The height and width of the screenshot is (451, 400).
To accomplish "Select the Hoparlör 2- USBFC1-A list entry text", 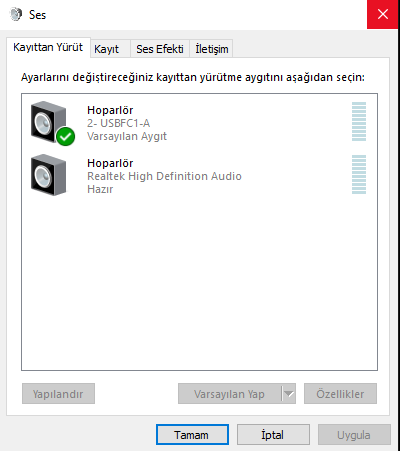I will click(127, 123).
